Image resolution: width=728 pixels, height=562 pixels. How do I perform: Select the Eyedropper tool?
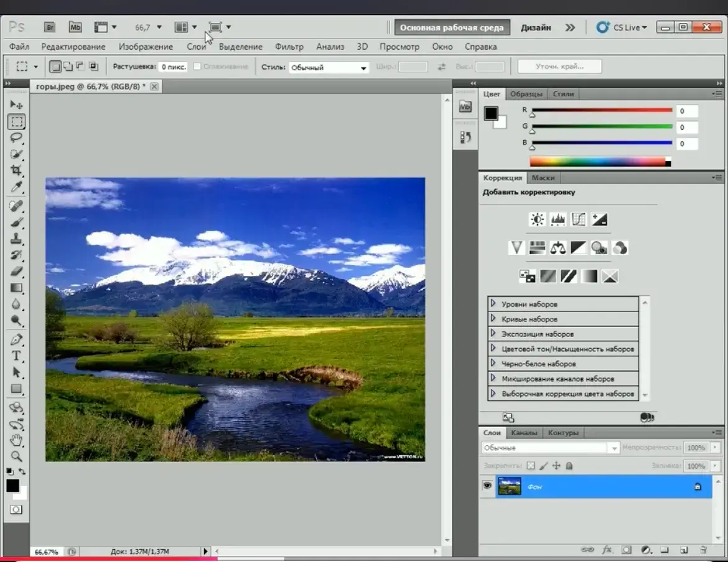(x=16, y=187)
